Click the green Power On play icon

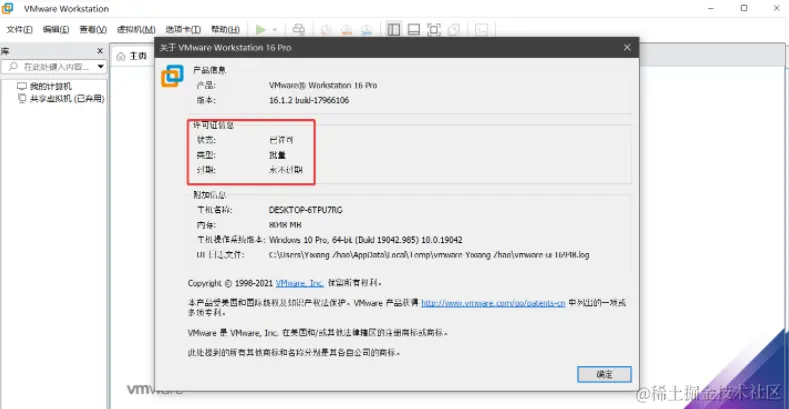coord(260,30)
